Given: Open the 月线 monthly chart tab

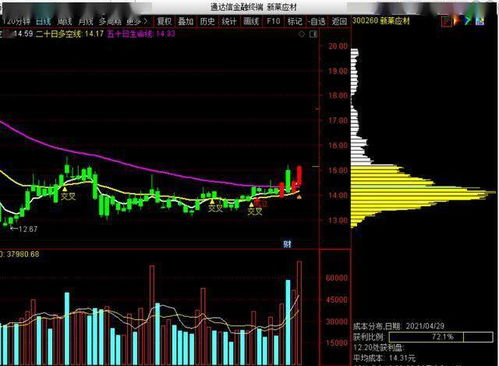Looking at the screenshot, I should (x=86, y=21).
